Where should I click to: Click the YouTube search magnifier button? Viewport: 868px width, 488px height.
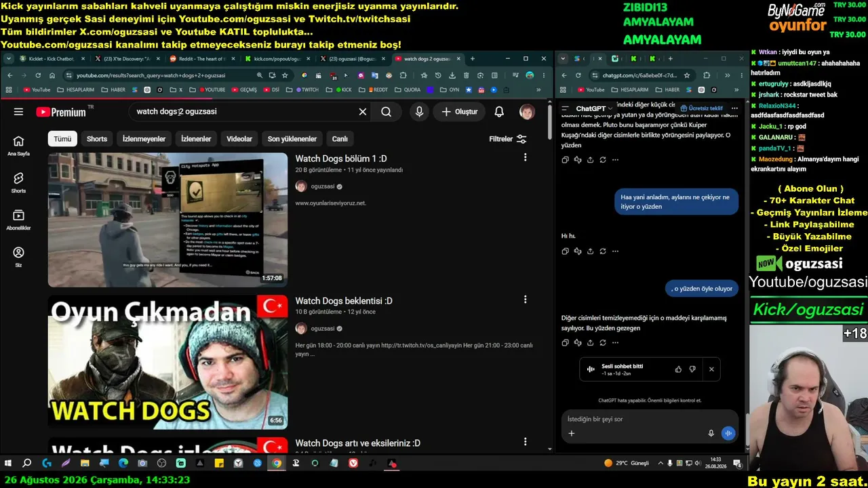[x=386, y=112]
